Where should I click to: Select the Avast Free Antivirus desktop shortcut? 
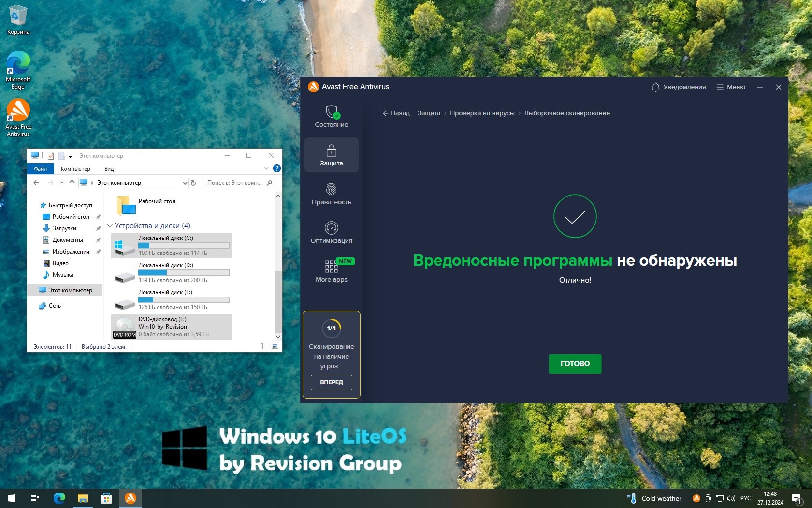coord(18,118)
